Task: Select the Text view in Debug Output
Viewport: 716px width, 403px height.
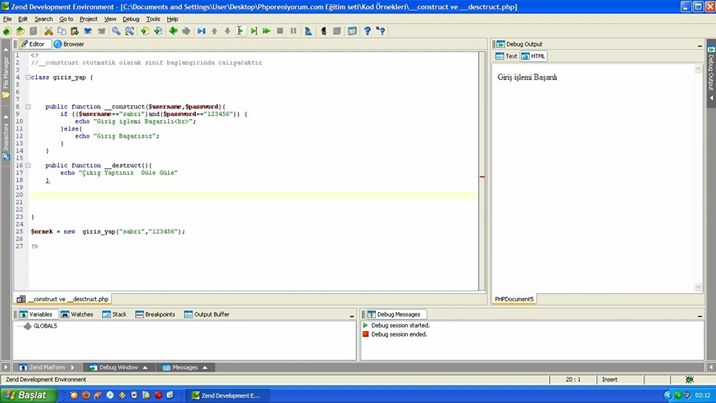Action: pyautogui.click(x=506, y=56)
